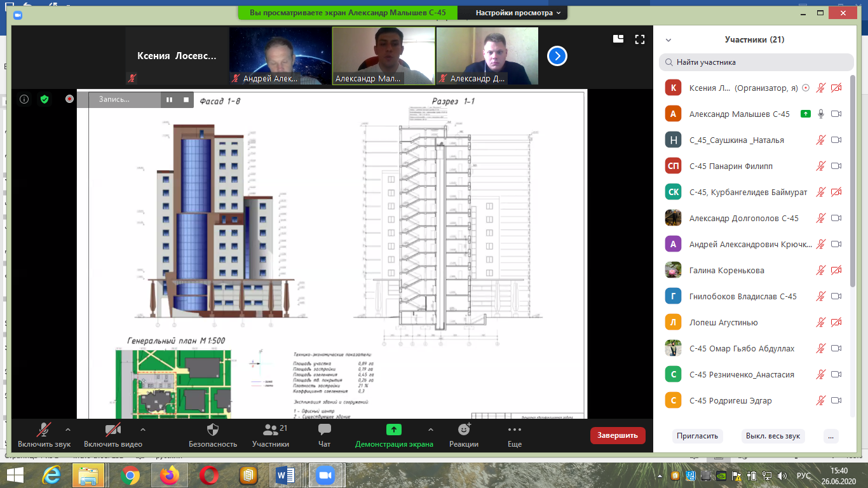Viewport: 868px width, 488px height.
Task: Select Александр Мал... video thumbnail
Action: click(384, 56)
